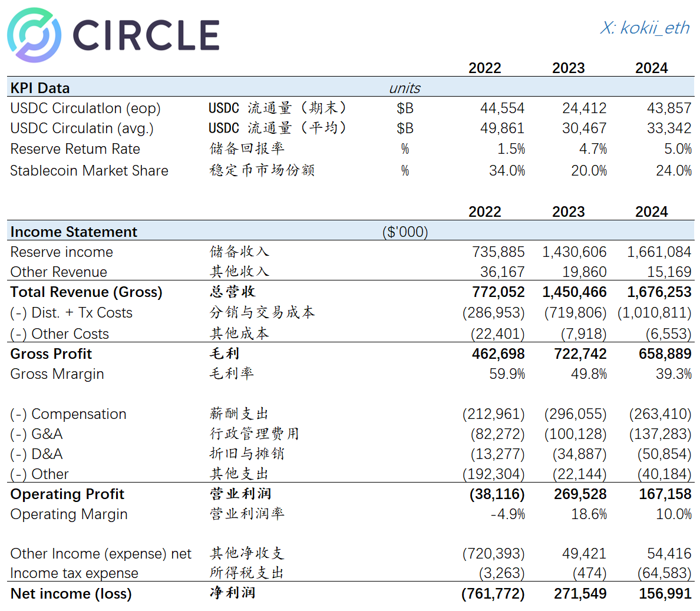Click the X: kokii_eth handle text
700x611 pixels.
645,28
